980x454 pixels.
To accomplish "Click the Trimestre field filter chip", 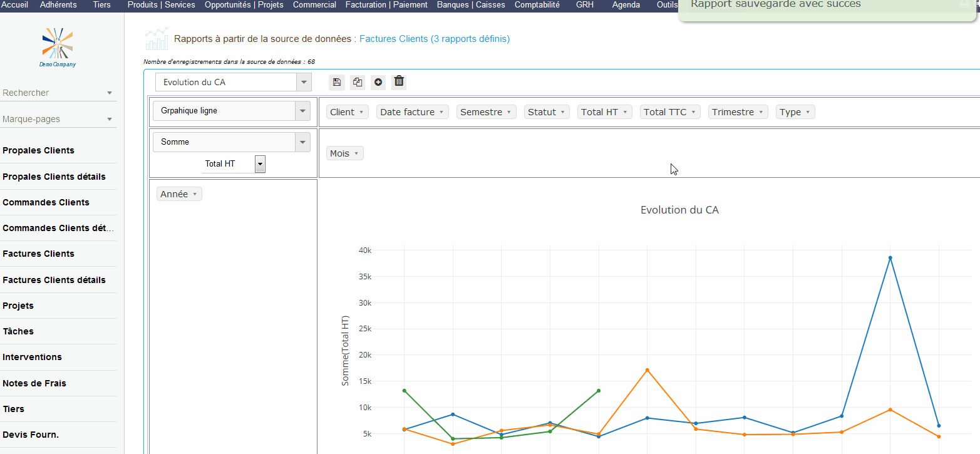I will coord(738,112).
